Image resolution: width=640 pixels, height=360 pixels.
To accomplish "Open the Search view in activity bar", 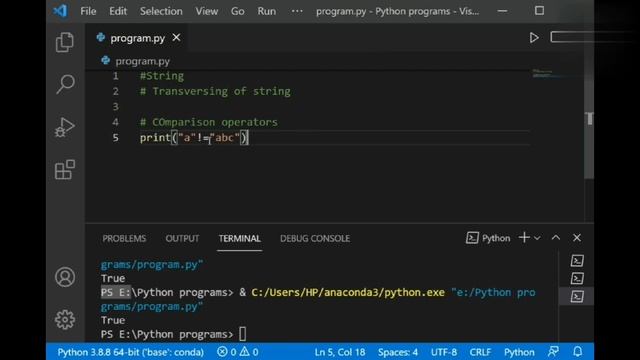I will click(64, 84).
